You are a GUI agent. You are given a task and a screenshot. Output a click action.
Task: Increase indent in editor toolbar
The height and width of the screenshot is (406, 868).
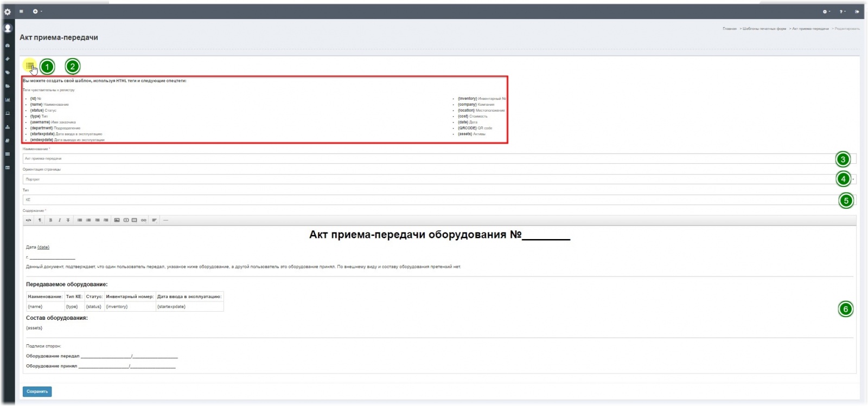pyautogui.click(x=106, y=220)
